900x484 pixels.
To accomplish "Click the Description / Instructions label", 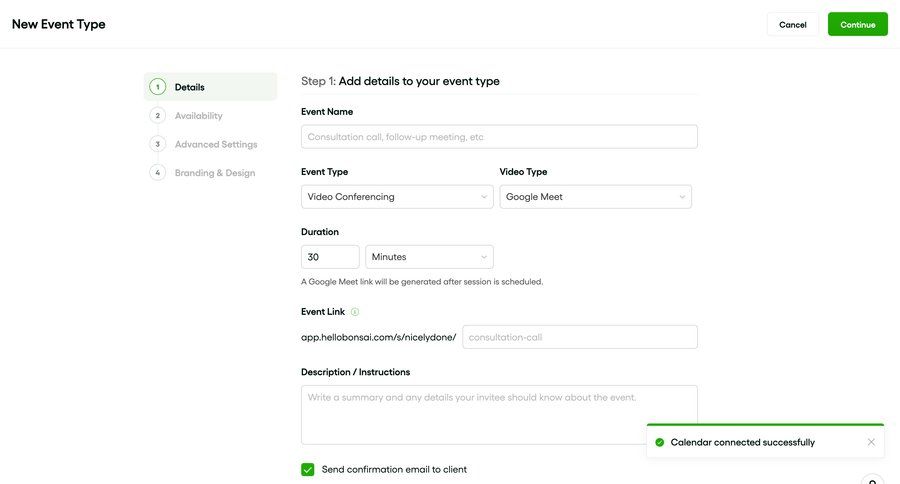I will coord(355,372).
